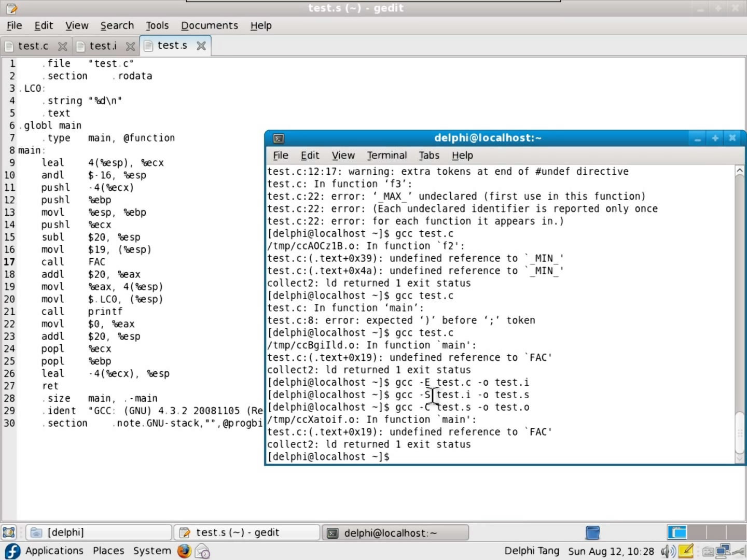Click line 21 'call printf' in editor
Viewport: 747px width, 560px height.
82,312
